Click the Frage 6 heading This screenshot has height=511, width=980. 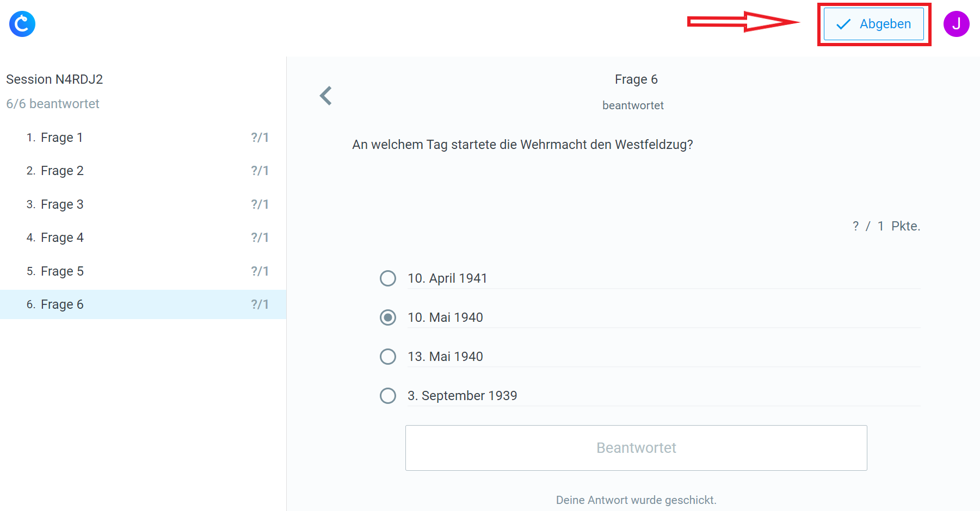pos(636,79)
